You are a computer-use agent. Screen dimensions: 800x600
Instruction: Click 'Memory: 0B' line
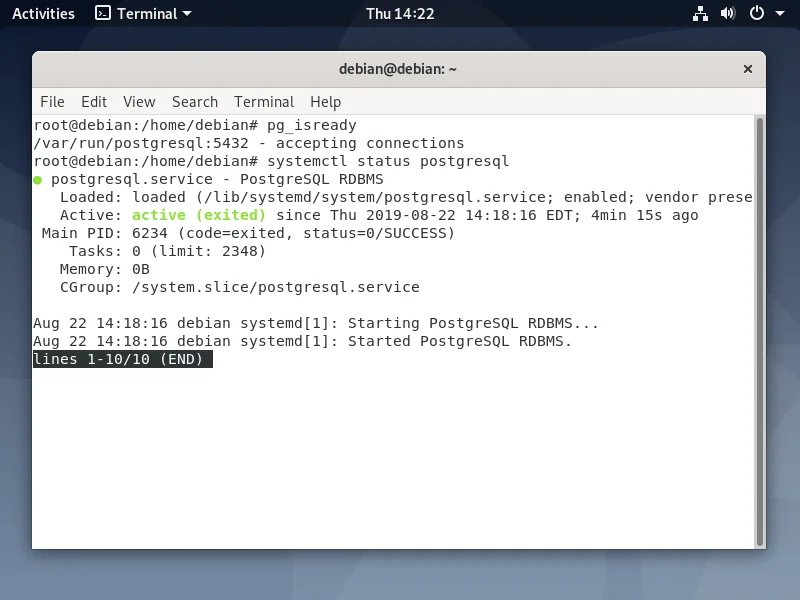(105, 269)
